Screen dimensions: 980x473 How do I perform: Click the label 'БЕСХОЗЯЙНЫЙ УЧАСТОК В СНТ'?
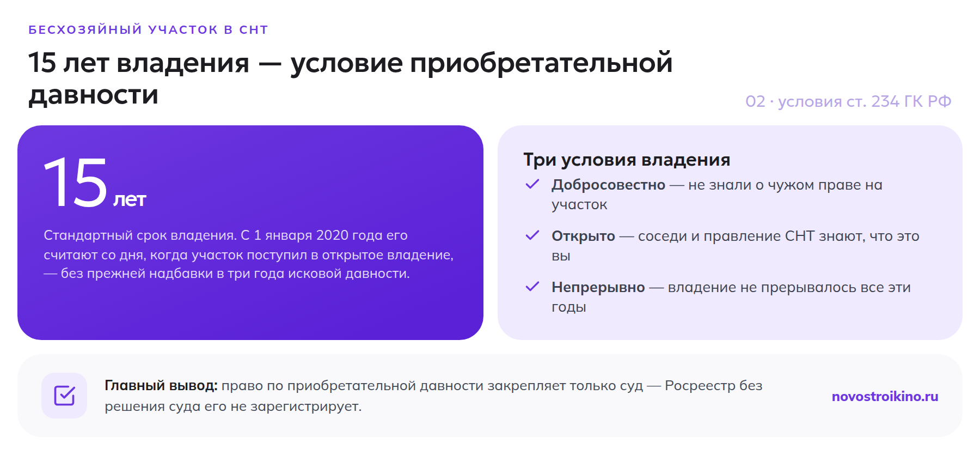click(x=148, y=29)
